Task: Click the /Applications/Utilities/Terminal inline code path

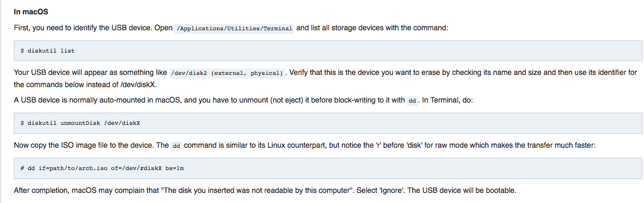Action: 234,28
